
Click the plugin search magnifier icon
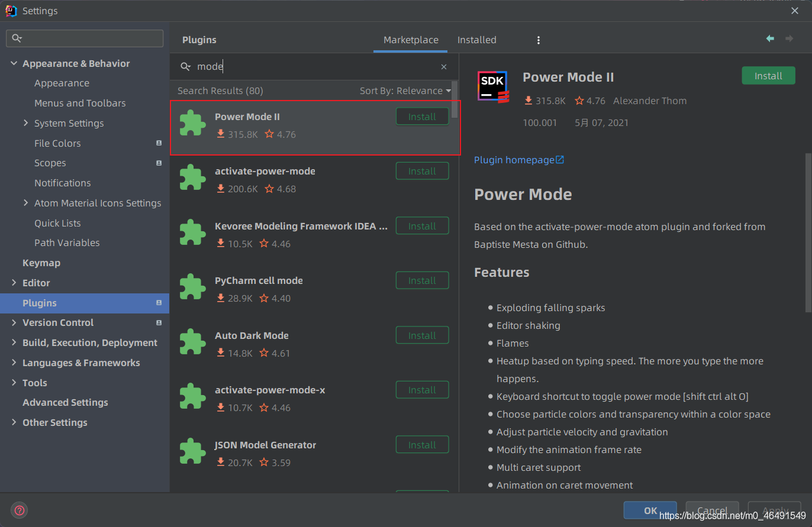pyautogui.click(x=186, y=67)
